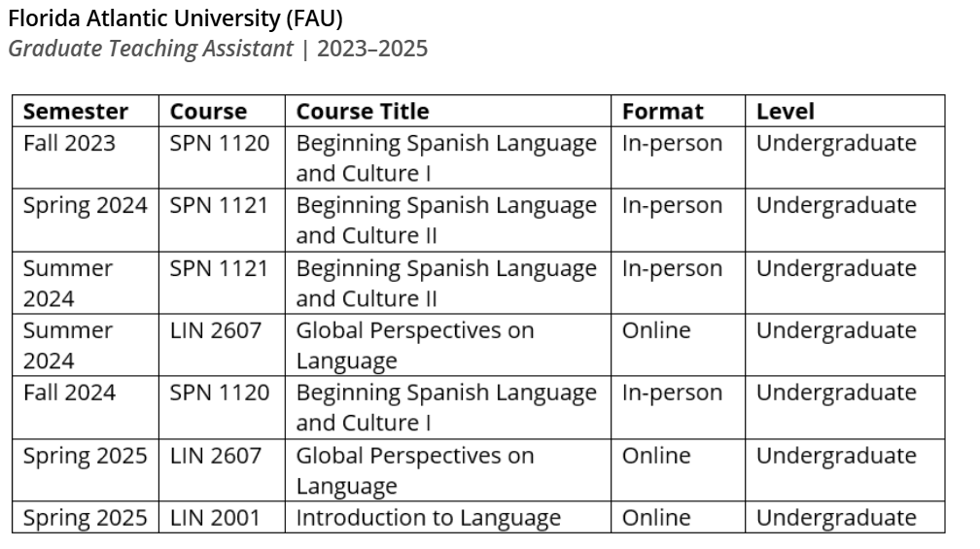Click the Introduction to Language title cell
This screenshot has height=549, width=980.
447,517
